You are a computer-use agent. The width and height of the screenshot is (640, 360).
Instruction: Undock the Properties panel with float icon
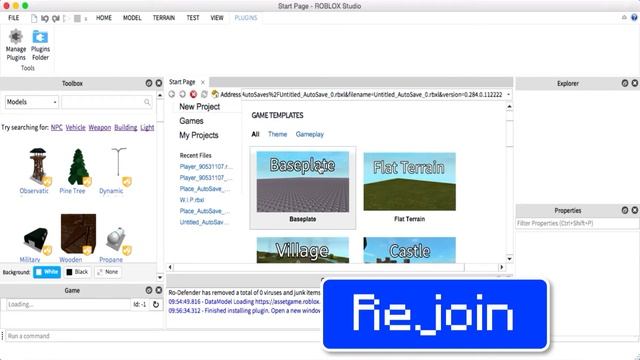tap(625, 210)
